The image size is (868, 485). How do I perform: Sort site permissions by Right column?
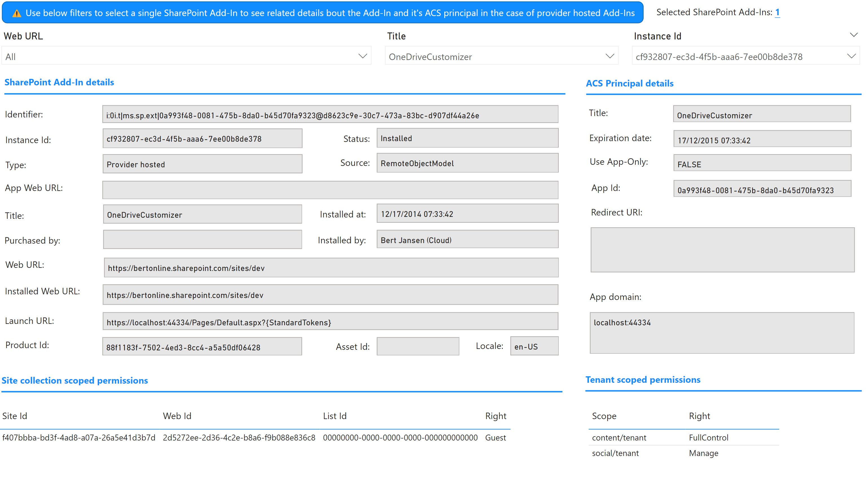pos(496,416)
